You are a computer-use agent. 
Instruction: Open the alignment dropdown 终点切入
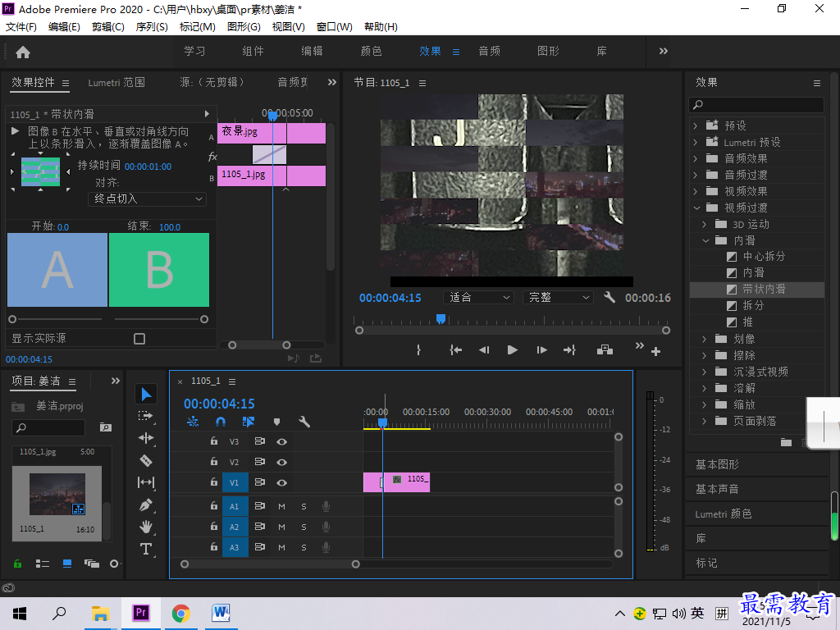[x=147, y=199]
